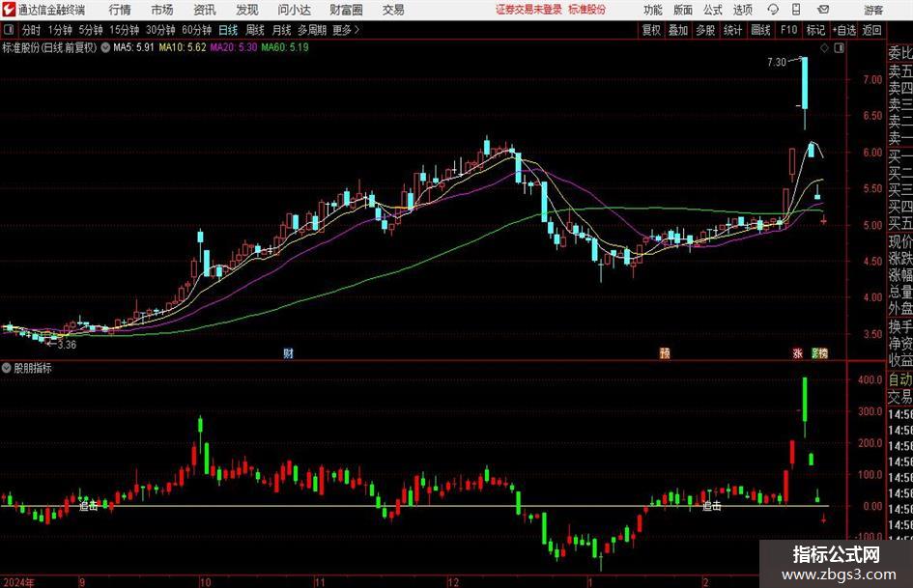The image size is (913, 588).
Task: Click the 多股 multi-stock button
Action: point(705,30)
